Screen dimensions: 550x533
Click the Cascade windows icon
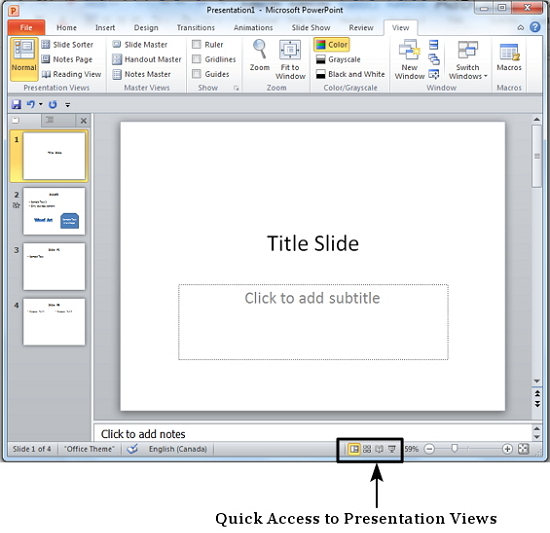coord(434,59)
